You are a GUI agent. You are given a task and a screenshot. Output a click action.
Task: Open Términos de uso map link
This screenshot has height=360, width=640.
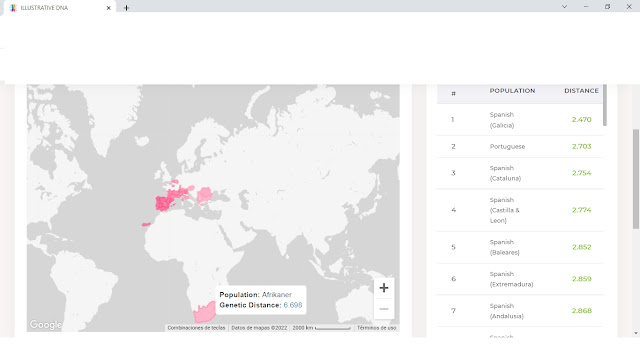pos(376,328)
